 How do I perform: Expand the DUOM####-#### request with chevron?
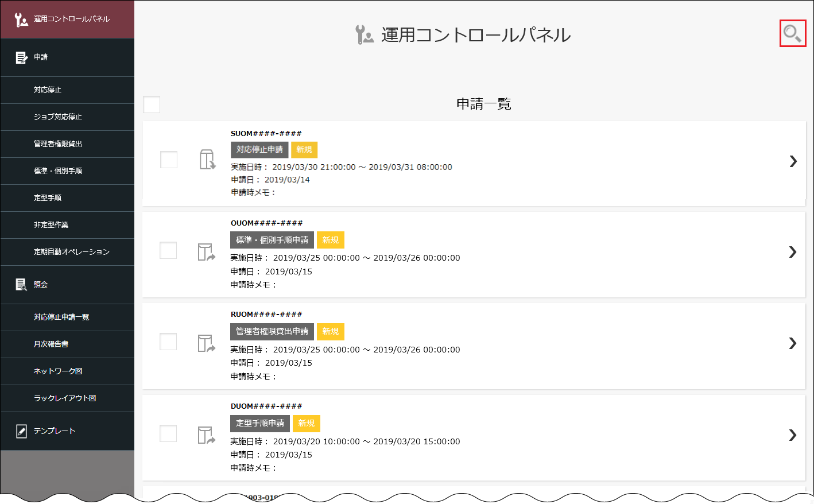pyautogui.click(x=793, y=435)
